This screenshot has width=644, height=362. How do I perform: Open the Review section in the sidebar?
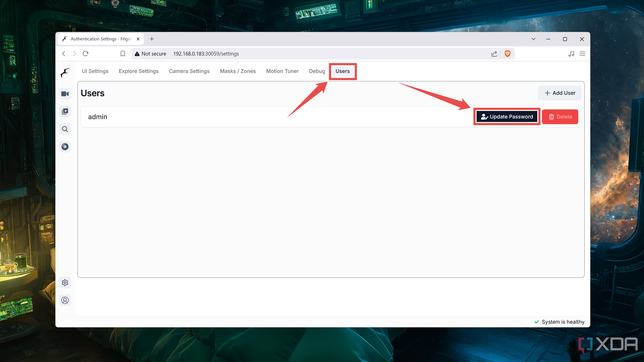pos(65,111)
